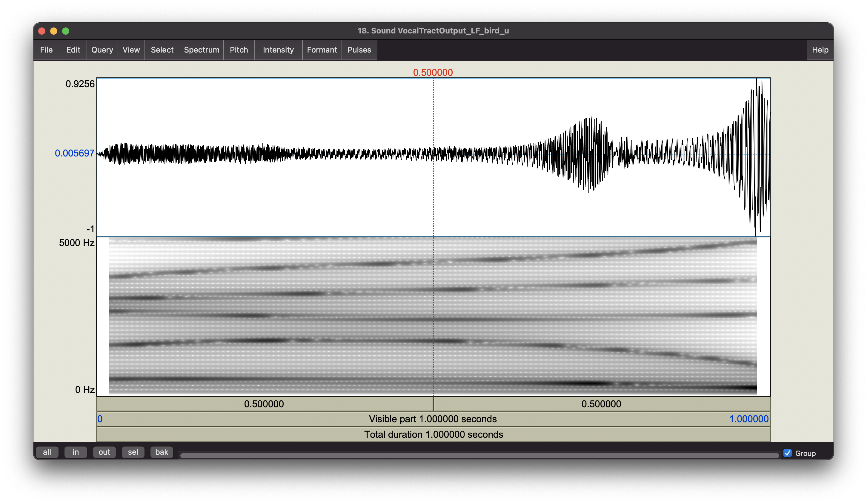Open the File menu
The width and height of the screenshot is (867, 504).
tap(47, 50)
